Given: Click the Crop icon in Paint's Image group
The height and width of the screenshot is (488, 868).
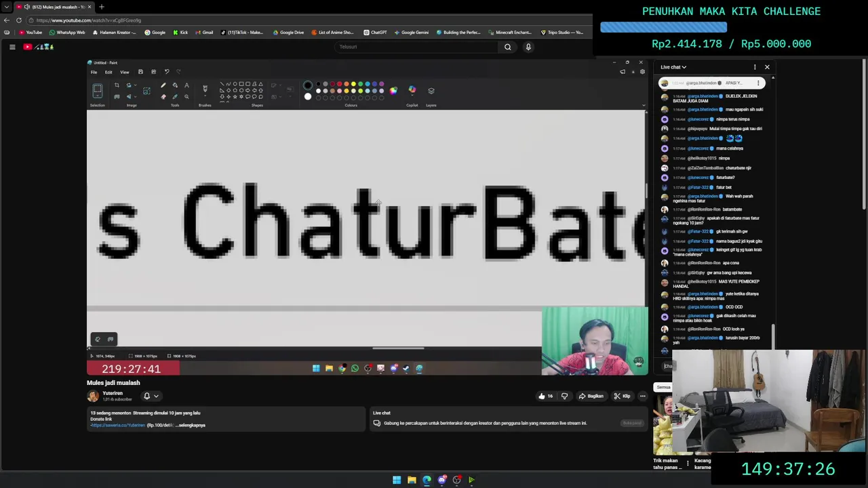Looking at the screenshot, I should pyautogui.click(x=117, y=85).
